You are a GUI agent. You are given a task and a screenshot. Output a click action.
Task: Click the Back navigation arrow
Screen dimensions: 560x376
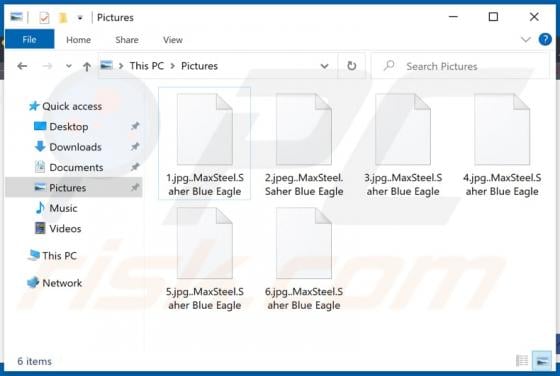click(x=22, y=66)
